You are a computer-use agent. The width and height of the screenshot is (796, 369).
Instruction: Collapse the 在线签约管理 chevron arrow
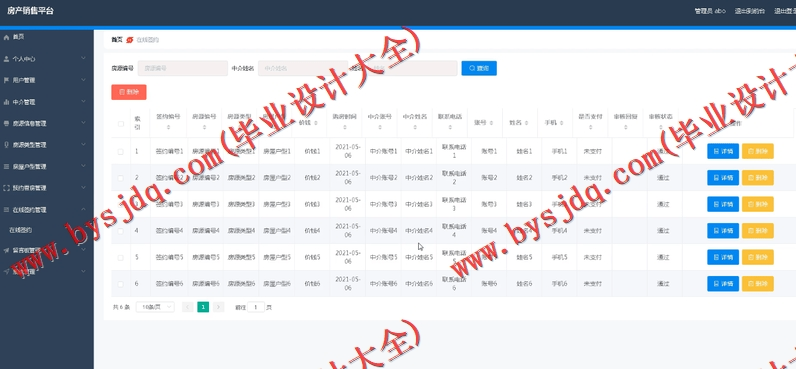point(83,210)
